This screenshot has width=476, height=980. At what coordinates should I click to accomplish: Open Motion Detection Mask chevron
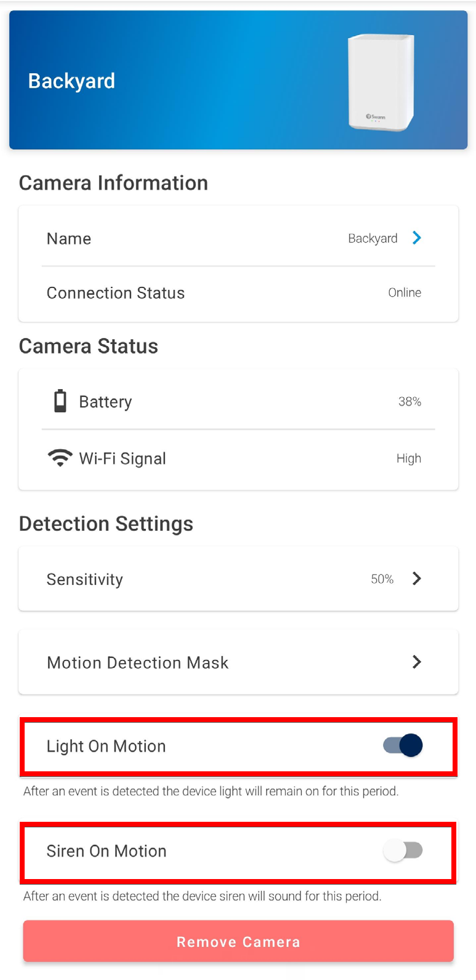point(417,662)
